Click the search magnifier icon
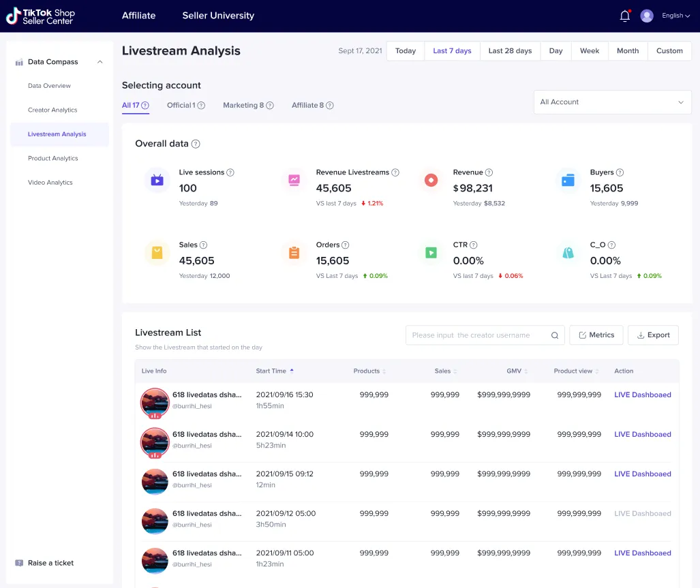Screen dimensions: 700x588 555,335
